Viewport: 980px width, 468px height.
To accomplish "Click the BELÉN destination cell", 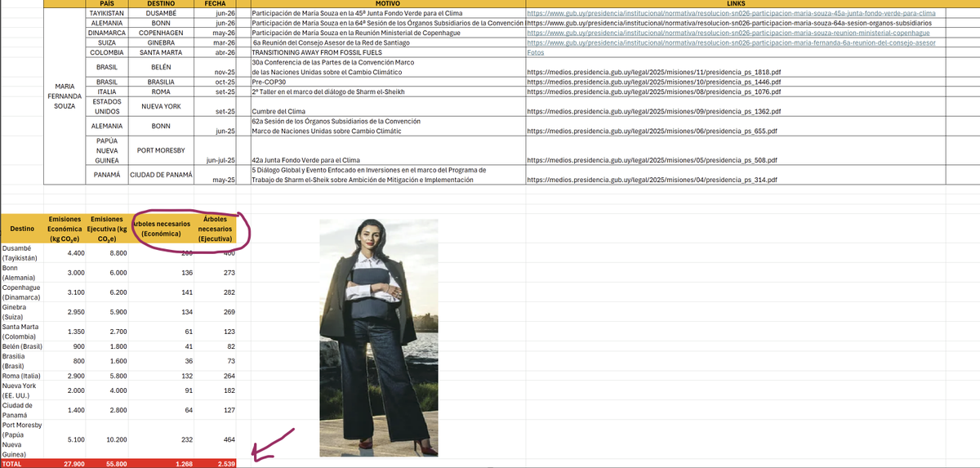I will pos(161,67).
